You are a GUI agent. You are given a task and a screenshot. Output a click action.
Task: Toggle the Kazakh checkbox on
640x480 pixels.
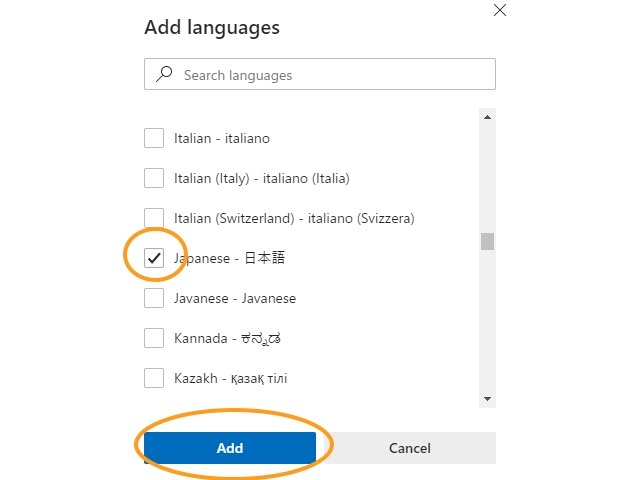[154, 378]
